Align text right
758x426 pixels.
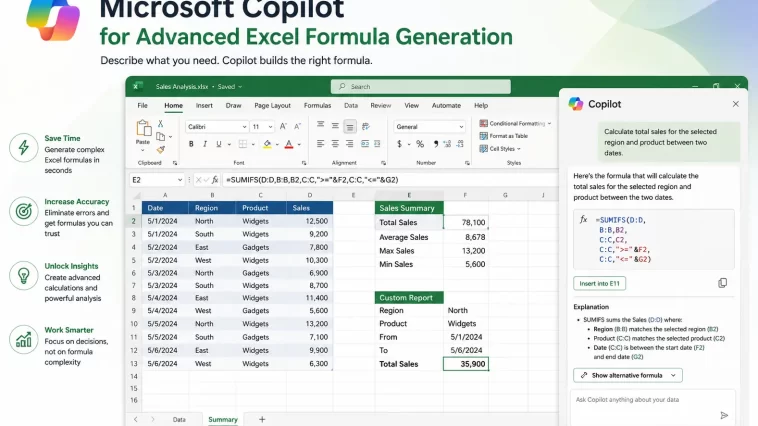pos(350,144)
